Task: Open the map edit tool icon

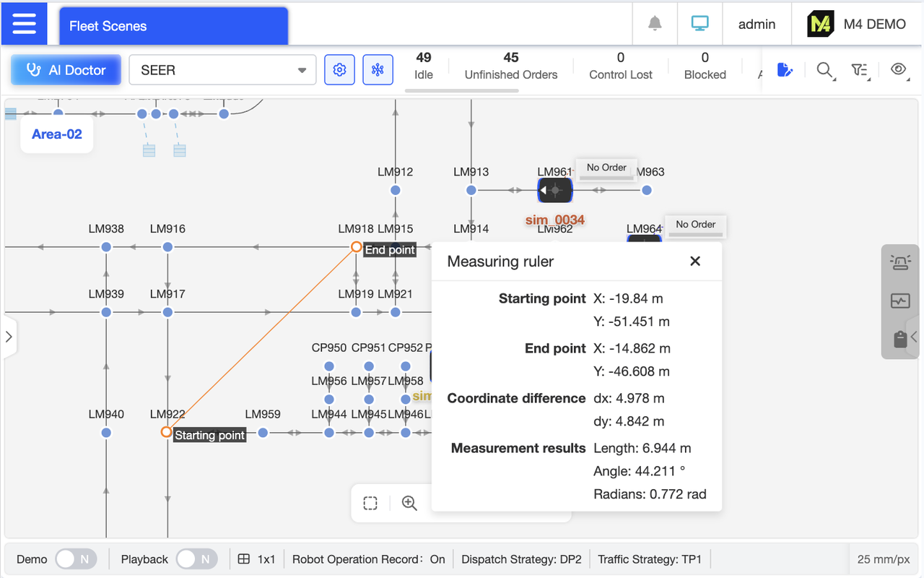Action: click(x=786, y=69)
